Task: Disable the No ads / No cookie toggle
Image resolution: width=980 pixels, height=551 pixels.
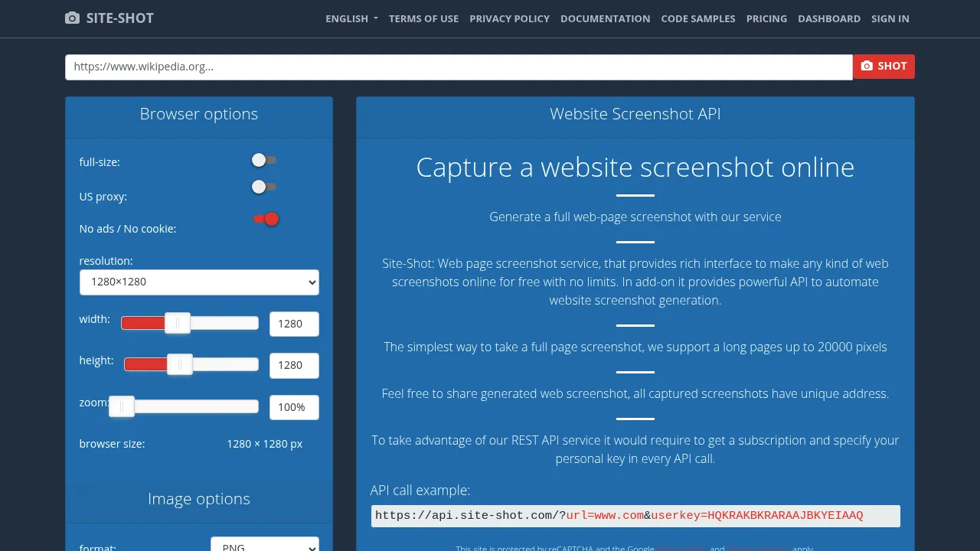Action: tap(266, 219)
